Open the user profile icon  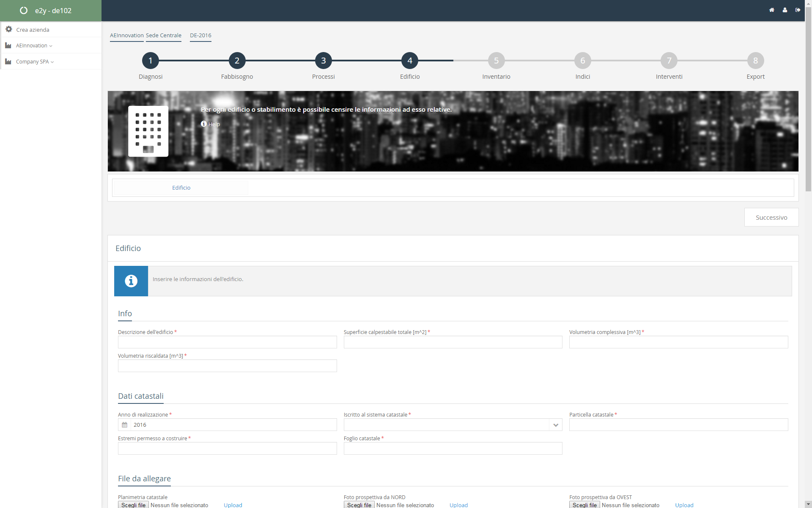(785, 10)
